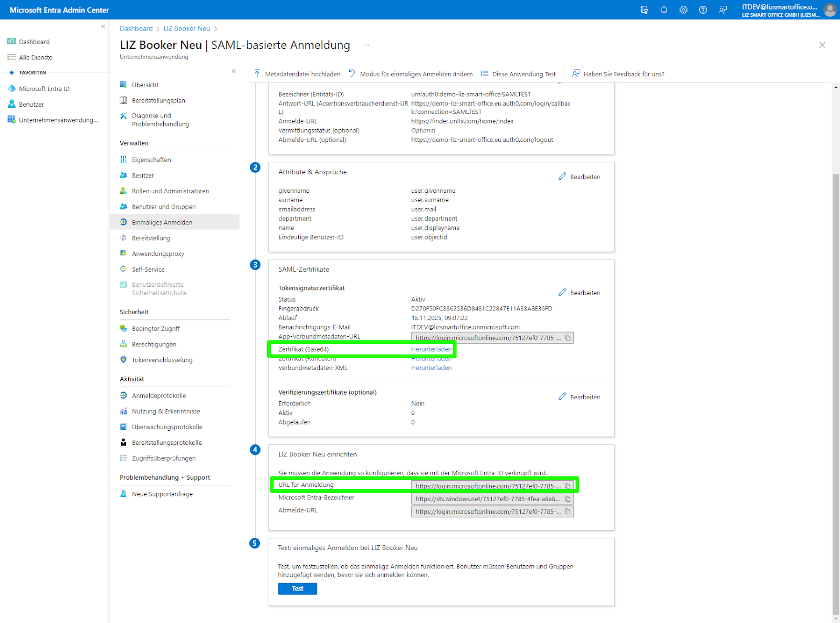Click Diese Anwendung Test toolbar button
This screenshot has height=623, width=840.
tap(518, 74)
